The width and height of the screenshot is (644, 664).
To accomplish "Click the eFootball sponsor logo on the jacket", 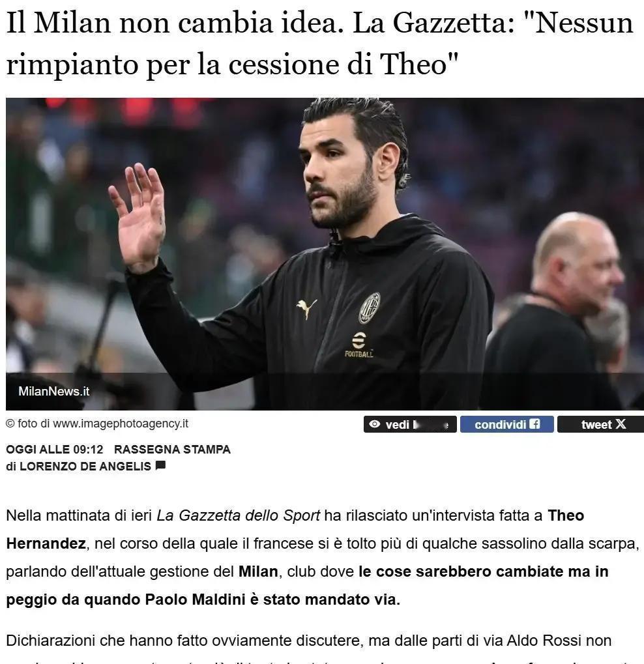I will click(359, 345).
